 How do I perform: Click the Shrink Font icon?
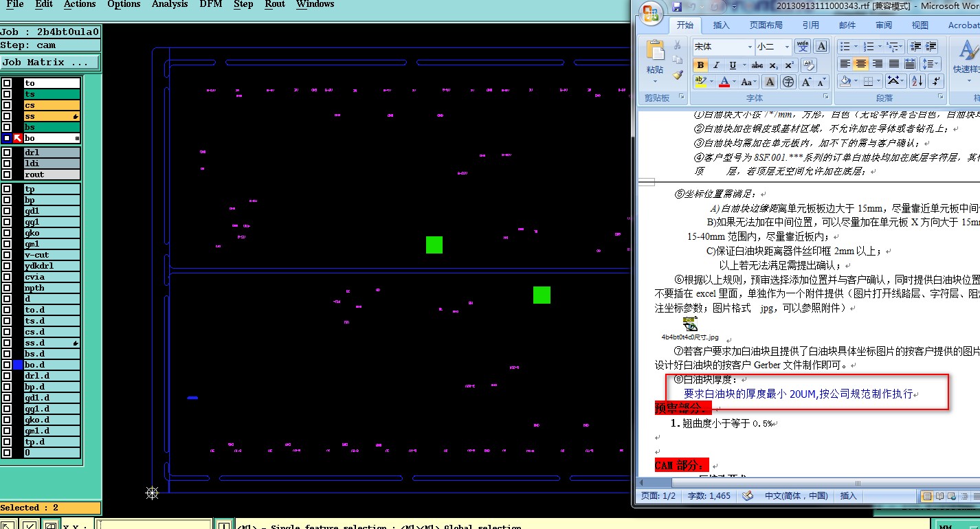[821, 82]
